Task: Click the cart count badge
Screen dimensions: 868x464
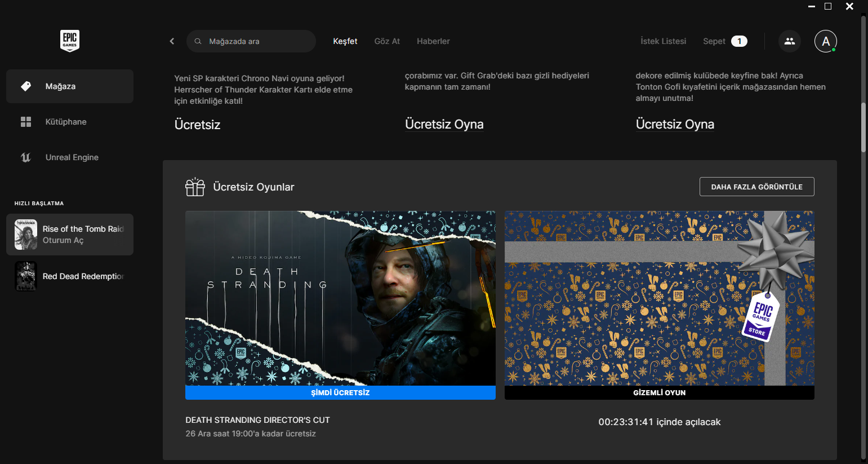Action: tap(739, 41)
